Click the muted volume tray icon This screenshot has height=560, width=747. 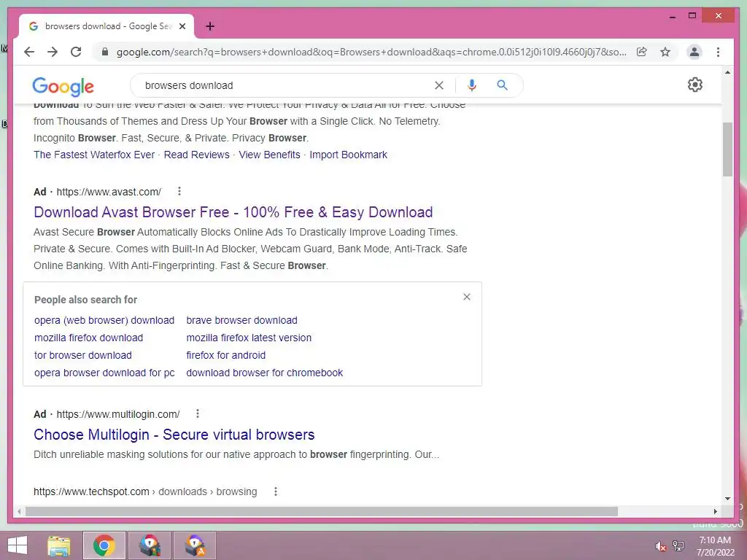click(x=660, y=546)
